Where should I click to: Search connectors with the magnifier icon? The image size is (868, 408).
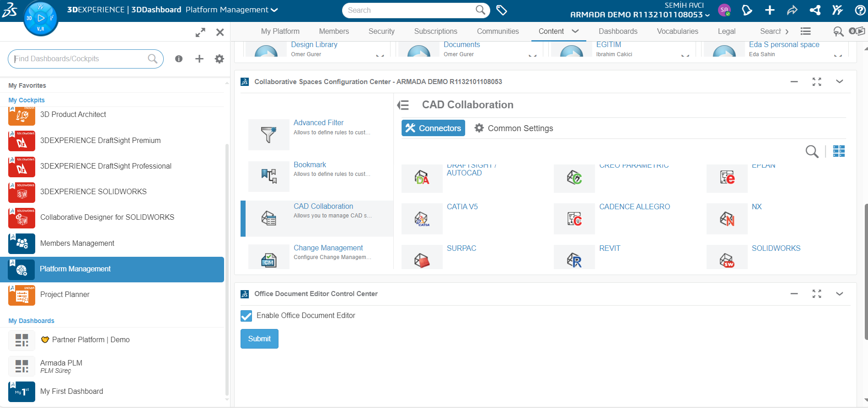(812, 151)
